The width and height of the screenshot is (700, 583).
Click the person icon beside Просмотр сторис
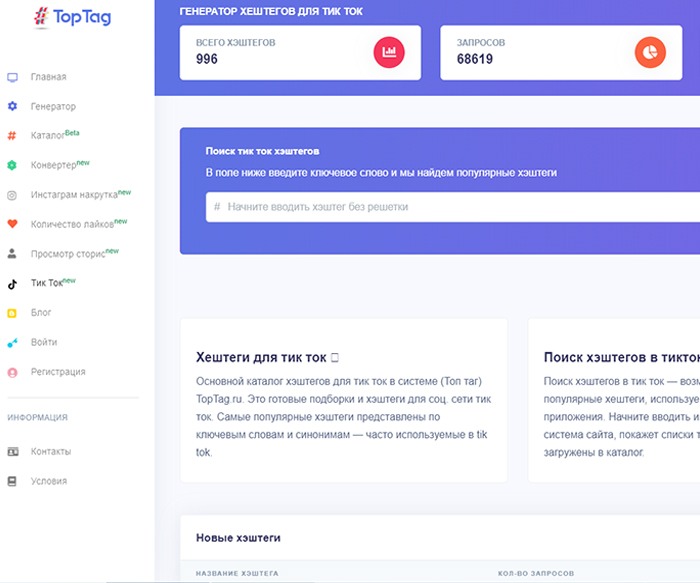[12, 254]
